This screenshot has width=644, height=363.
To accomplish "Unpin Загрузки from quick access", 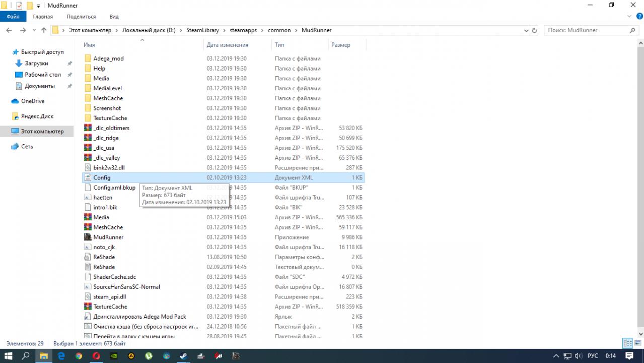I will point(69,64).
